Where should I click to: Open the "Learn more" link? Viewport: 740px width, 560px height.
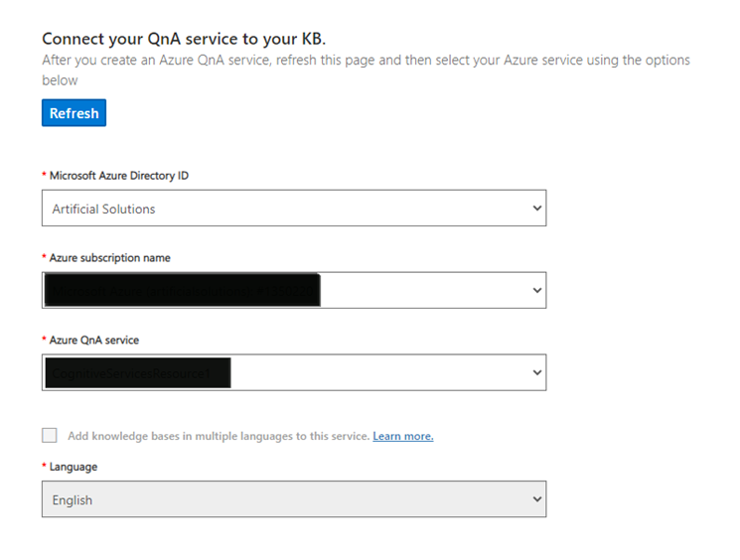402,436
